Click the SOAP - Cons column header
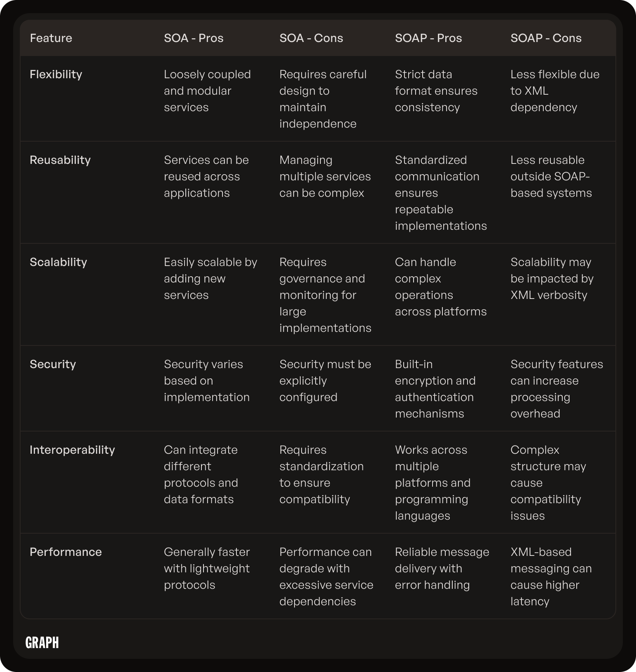 (546, 38)
